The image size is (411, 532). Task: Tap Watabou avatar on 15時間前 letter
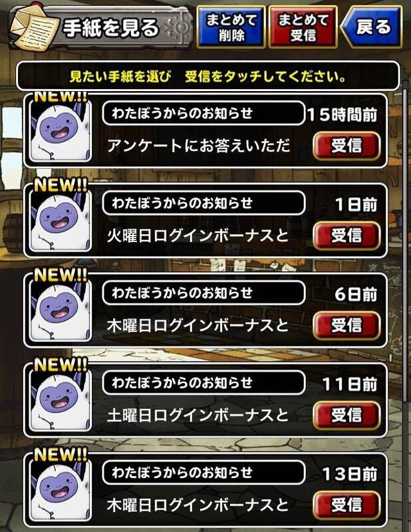click(61, 130)
